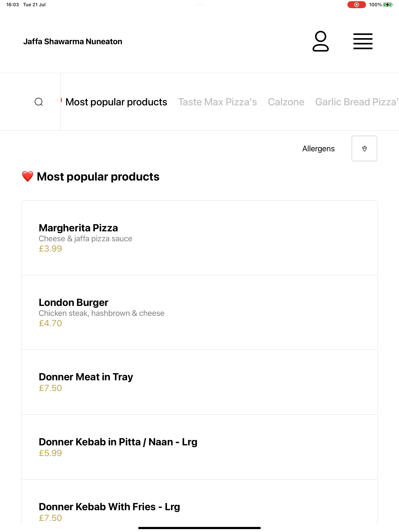Tap the home indicator bar
This screenshot has width=399, height=532.
click(199, 528)
